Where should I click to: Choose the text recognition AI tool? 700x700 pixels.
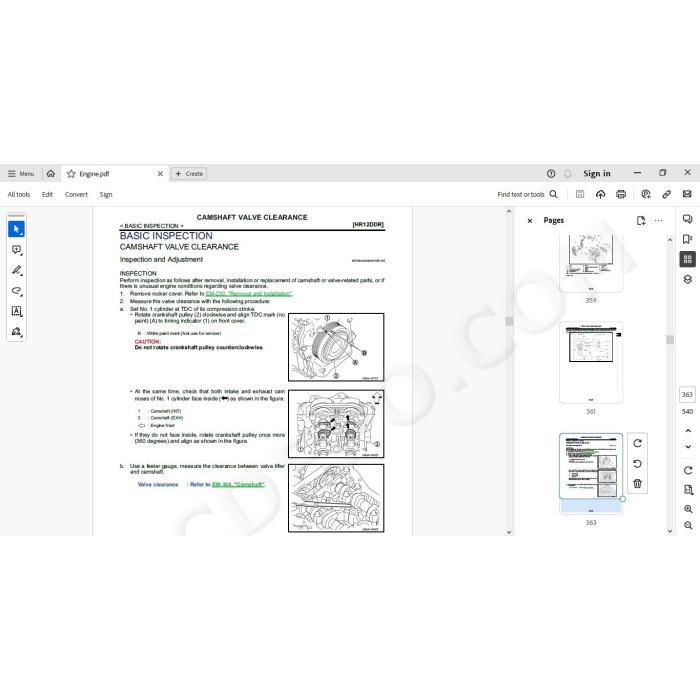pyautogui.click(x=17, y=311)
